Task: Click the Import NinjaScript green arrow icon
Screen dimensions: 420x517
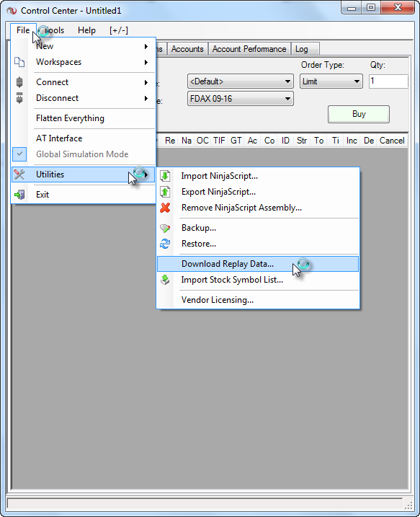Action: [165, 176]
